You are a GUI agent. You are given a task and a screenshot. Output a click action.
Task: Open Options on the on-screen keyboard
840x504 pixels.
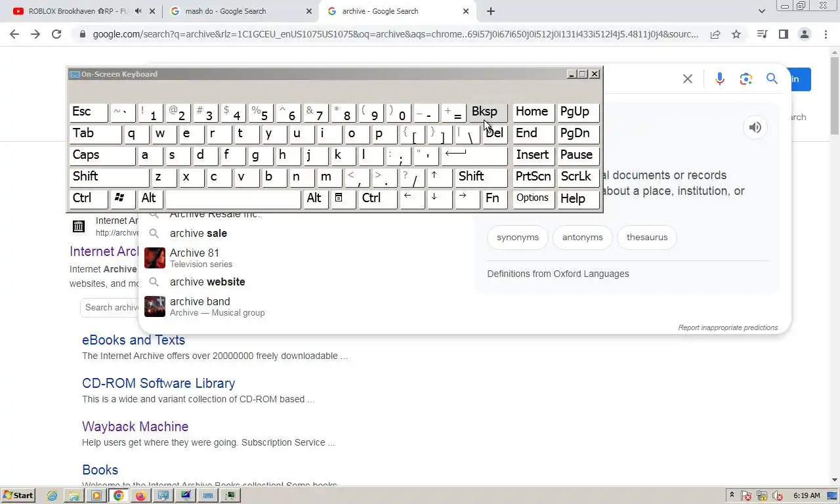point(534,199)
